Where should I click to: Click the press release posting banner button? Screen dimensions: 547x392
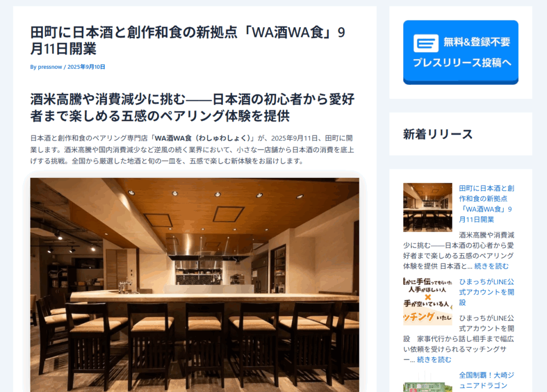460,52
